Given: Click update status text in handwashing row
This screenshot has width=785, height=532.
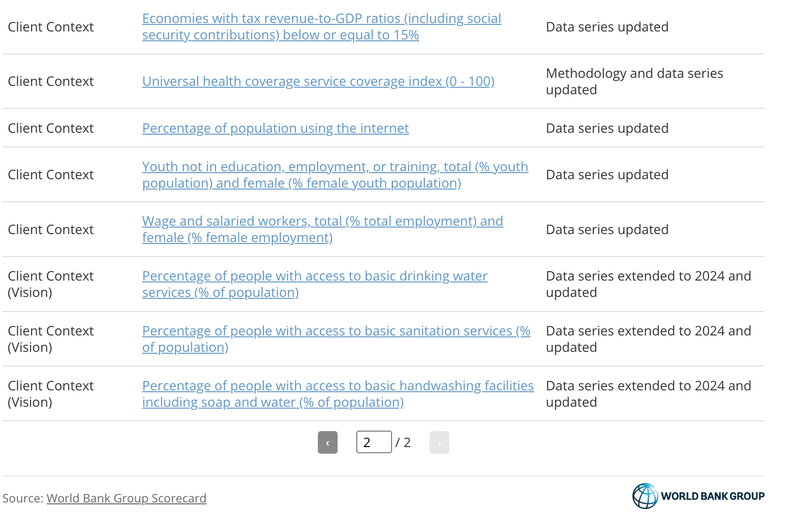Looking at the screenshot, I should pos(648,394).
